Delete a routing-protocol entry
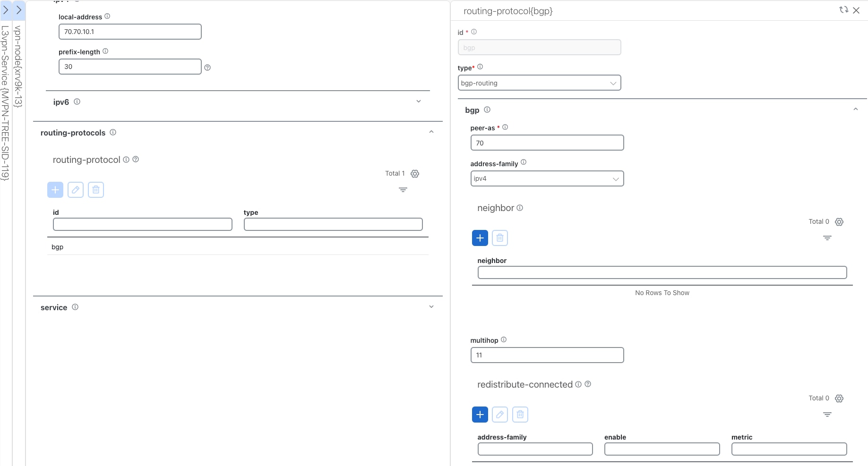The width and height of the screenshot is (868, 466). [96, 189]
